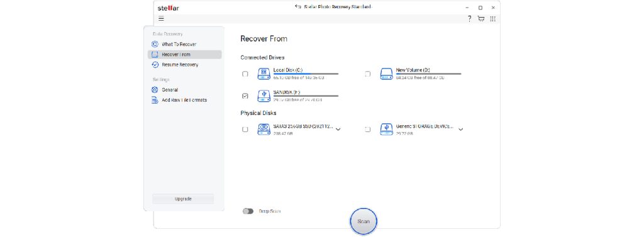This screenshot has height=237, width=644.
Task: Minimize the Stellar Photo Recovery window
Action: click(x=467, y=8)
